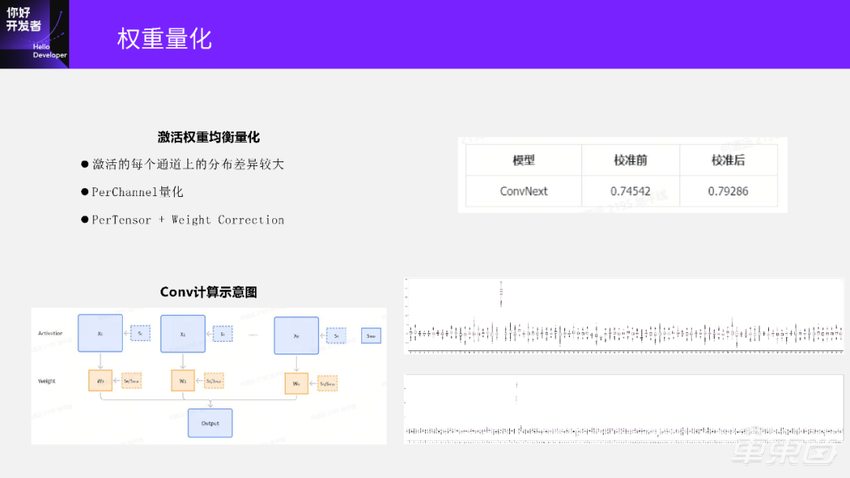Click the first blue activation block X1

pyautogui.click(x=100, y=333)
